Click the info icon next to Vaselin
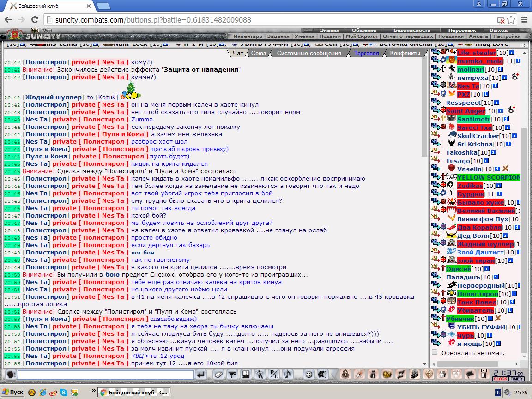 click(497, 169)
